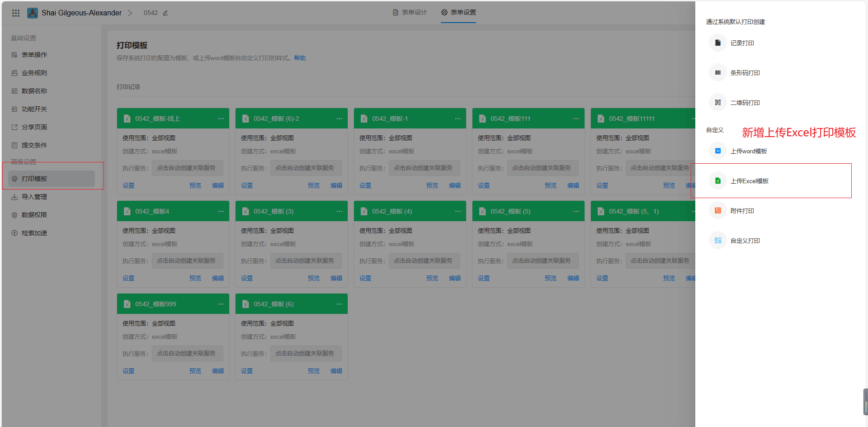The image size is (868, 427).
Task: Choose the 自定义打印 custom print option
Action: 745,241
